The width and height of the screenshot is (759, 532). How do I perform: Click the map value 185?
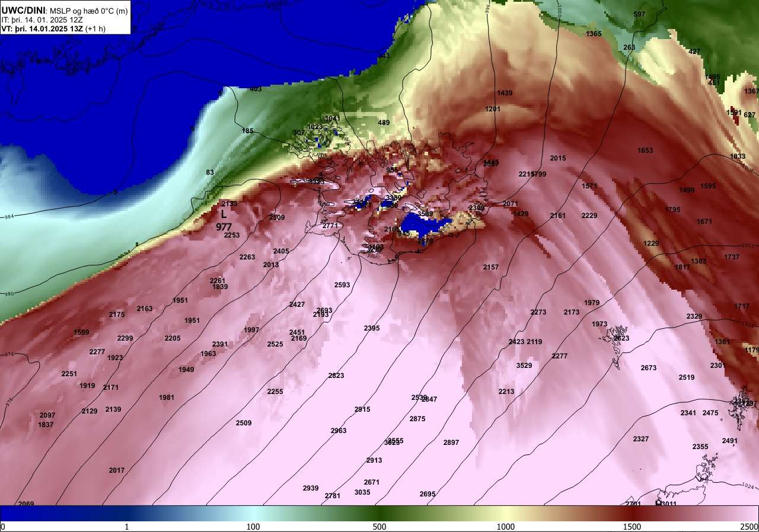(248, 131)
